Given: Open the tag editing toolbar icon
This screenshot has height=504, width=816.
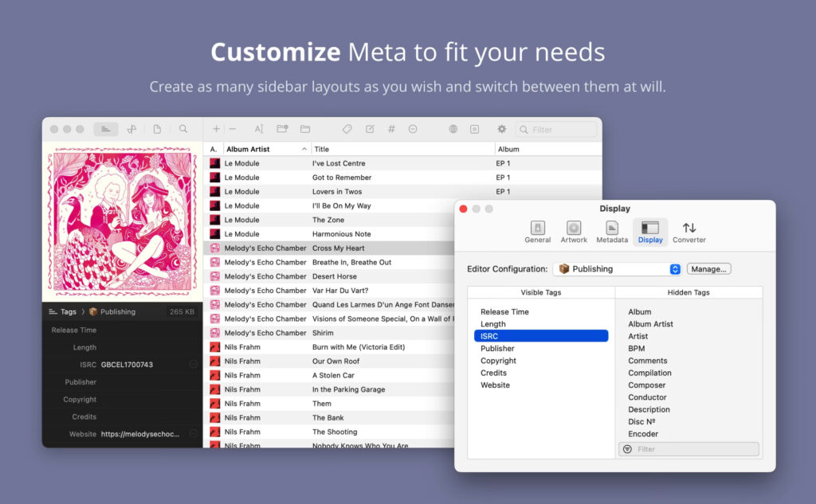Looking at the screenshot, I should [347, 128].
